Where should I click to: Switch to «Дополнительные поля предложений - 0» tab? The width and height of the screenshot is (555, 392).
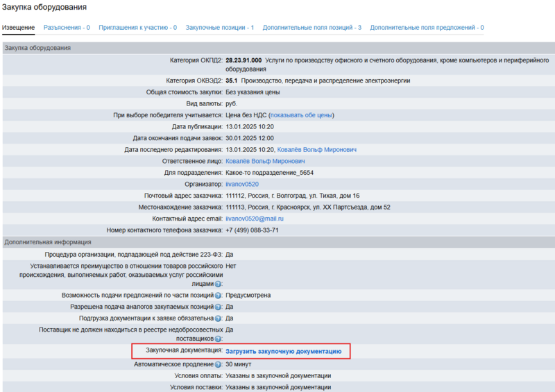(427, 28)
